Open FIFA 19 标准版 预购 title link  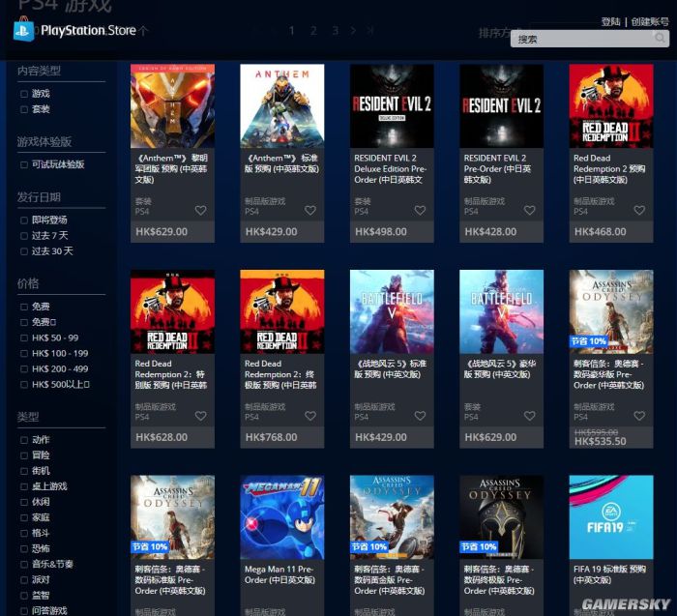point(609,574)
